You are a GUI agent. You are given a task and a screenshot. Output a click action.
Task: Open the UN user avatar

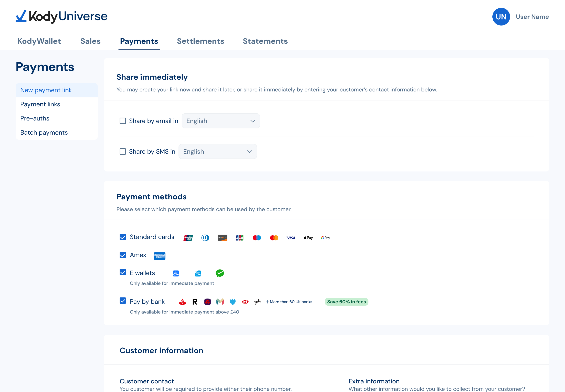click(501, 17)
